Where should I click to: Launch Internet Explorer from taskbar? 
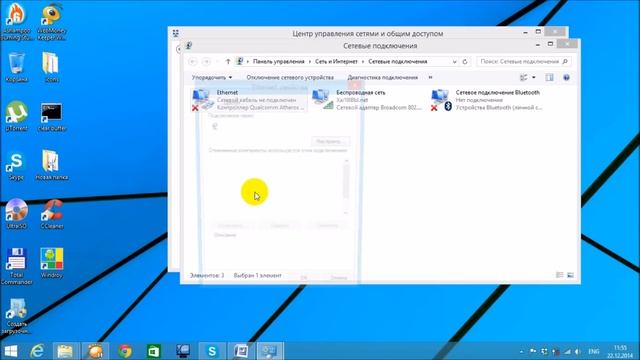coord(38,351)
